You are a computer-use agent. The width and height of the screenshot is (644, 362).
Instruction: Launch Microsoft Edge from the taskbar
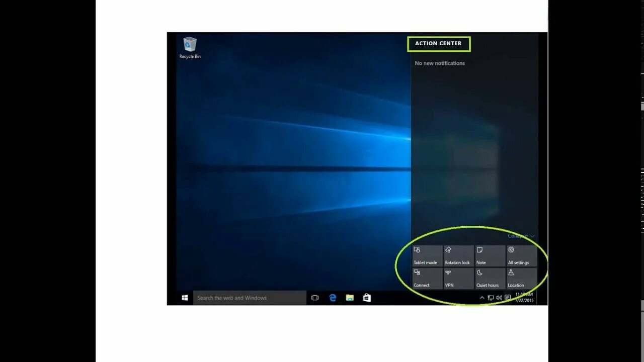coord(333,298)
